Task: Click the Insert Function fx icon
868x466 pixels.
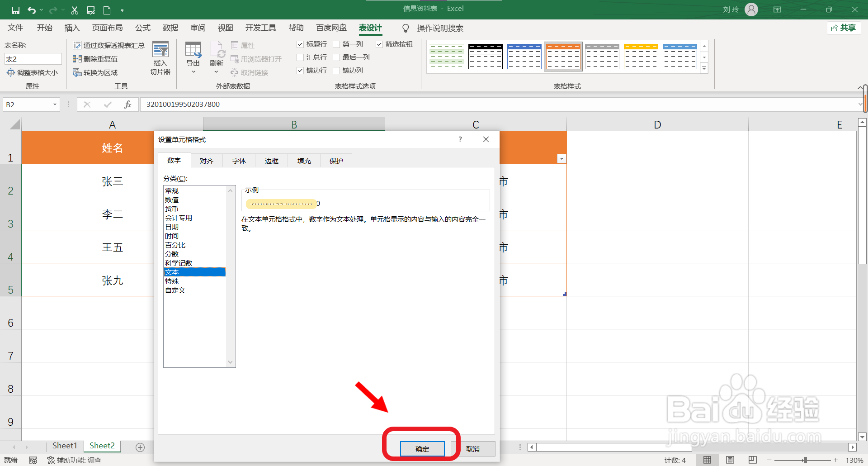Action: point(127,105)
